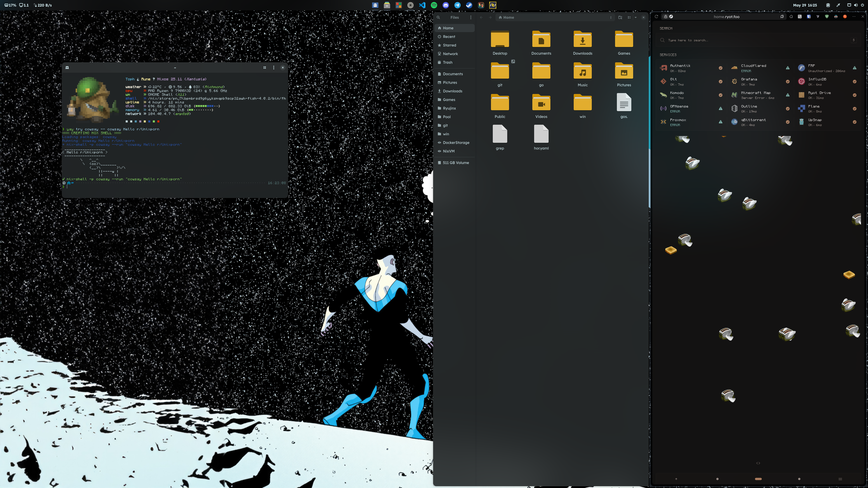Select the Music folder icon
The width and height of the screenshot is (868, 488).
click(583, 71)
